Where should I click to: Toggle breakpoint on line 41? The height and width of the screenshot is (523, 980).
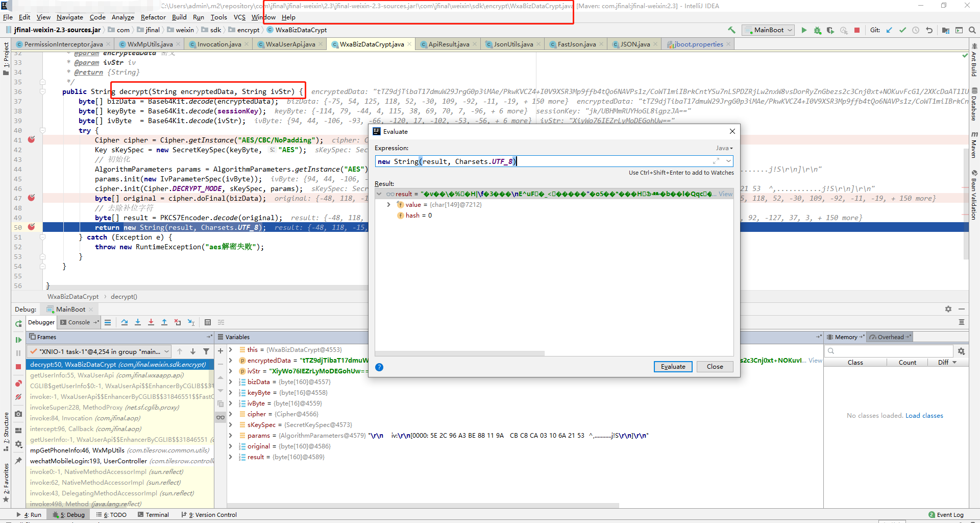click(x=31, y=139)
